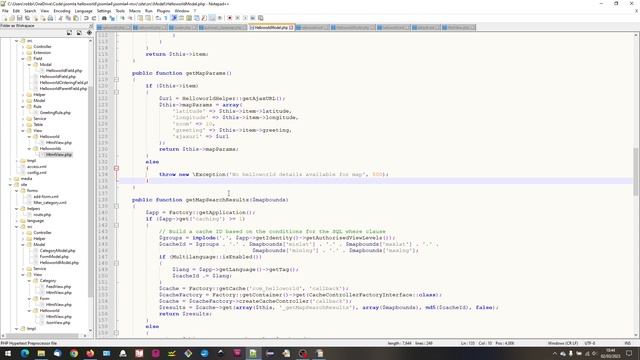
Task: Close the HelloworldModel.php tab
Action: tap(291, 27)
